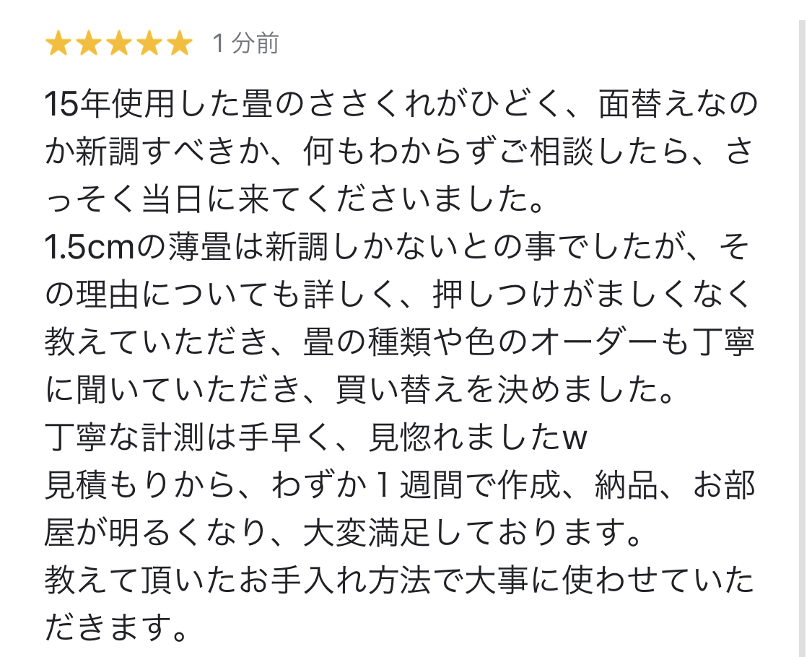Click the first gold rating star
This screenshot has width=812, height=657.
(58, 43)
